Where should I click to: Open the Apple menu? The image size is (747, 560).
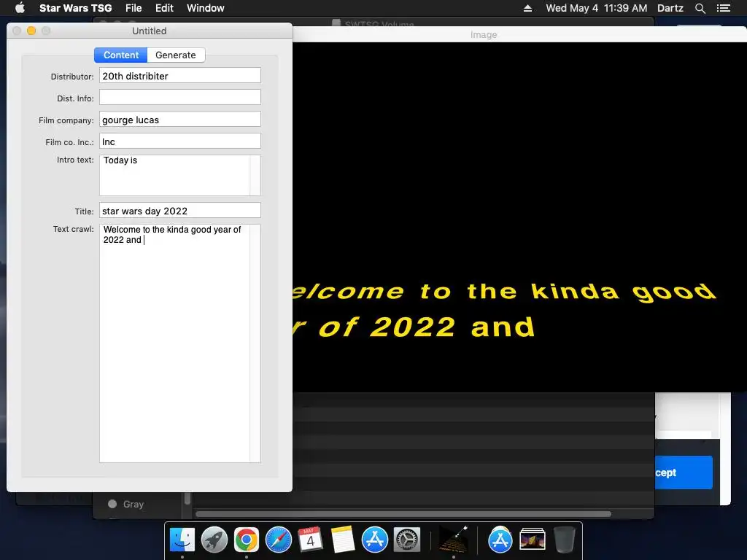click(x=20, y=8)
